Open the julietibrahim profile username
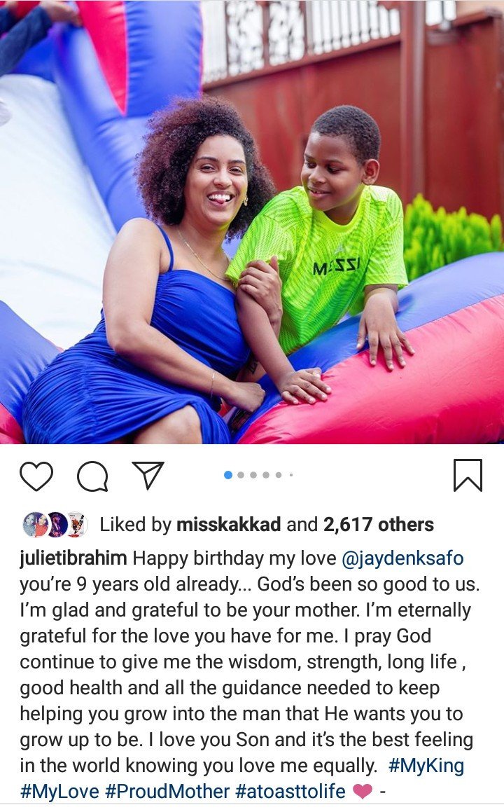 [73, 558]
